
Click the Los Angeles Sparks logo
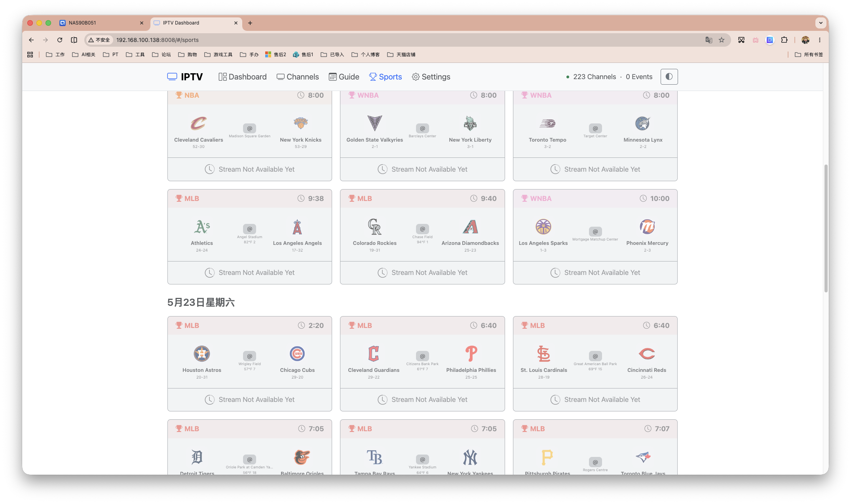pyautogui.click(x=543, y=227)
